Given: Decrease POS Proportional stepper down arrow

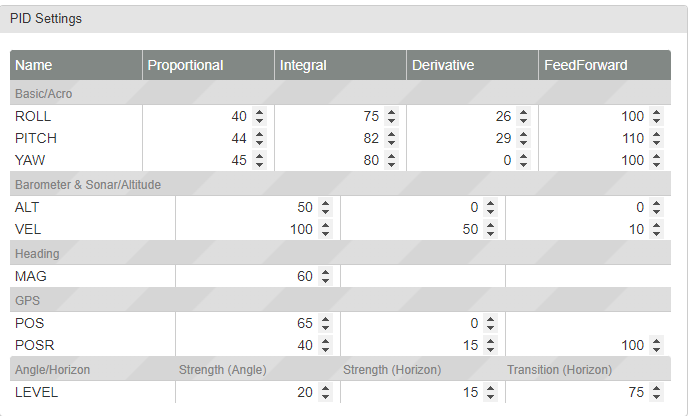Looking at the screenshot, I should (325, 328).
